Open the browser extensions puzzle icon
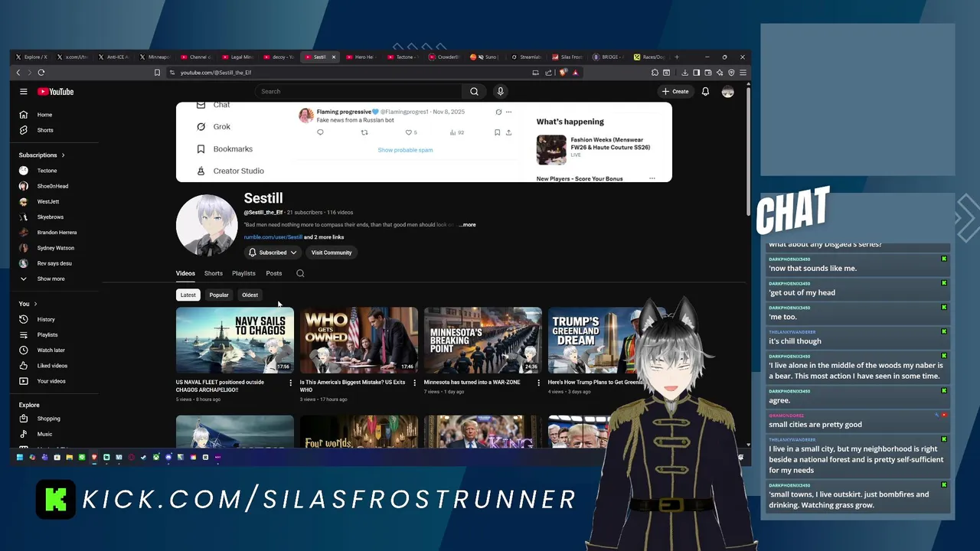980x551 pixels. tap(655, 73)
